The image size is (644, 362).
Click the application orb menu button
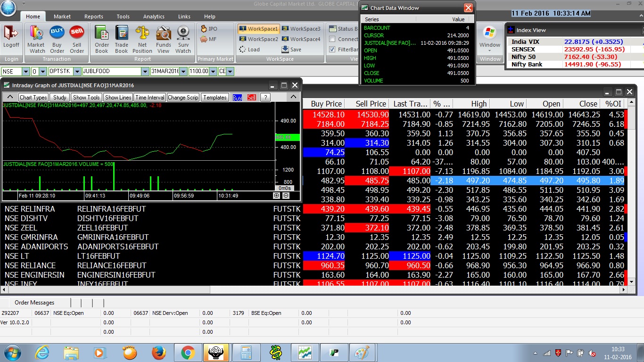click(x=8, y=8)
